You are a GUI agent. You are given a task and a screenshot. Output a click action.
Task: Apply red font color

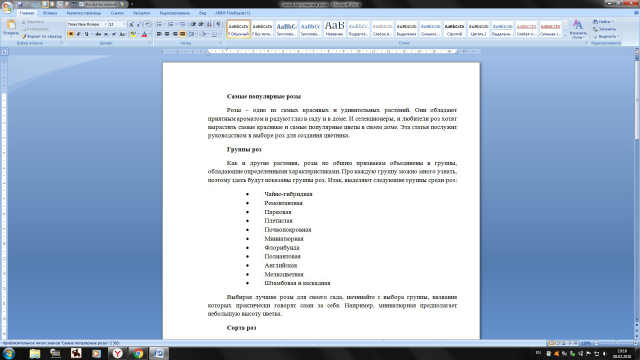click(x=144, y=34)
